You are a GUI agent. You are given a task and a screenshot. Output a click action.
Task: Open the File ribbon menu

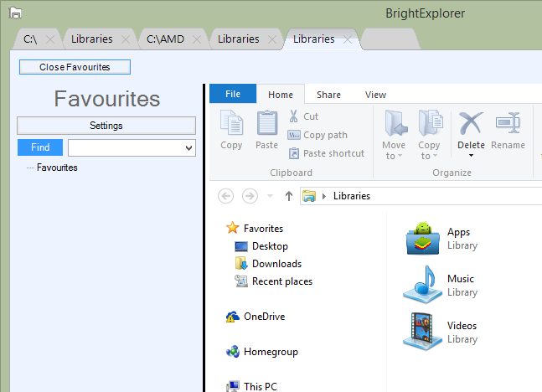[x=233, y=94]
